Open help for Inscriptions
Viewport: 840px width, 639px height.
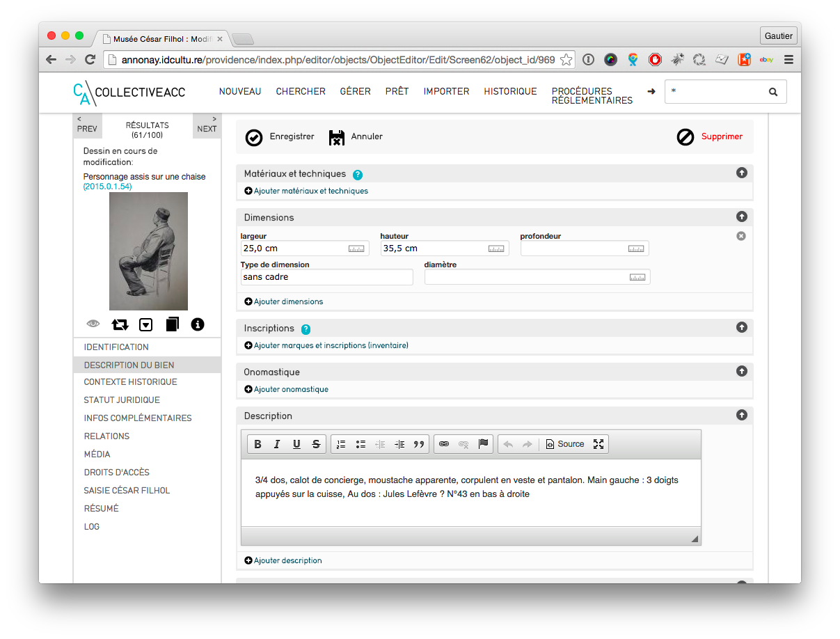coord(306,329)
